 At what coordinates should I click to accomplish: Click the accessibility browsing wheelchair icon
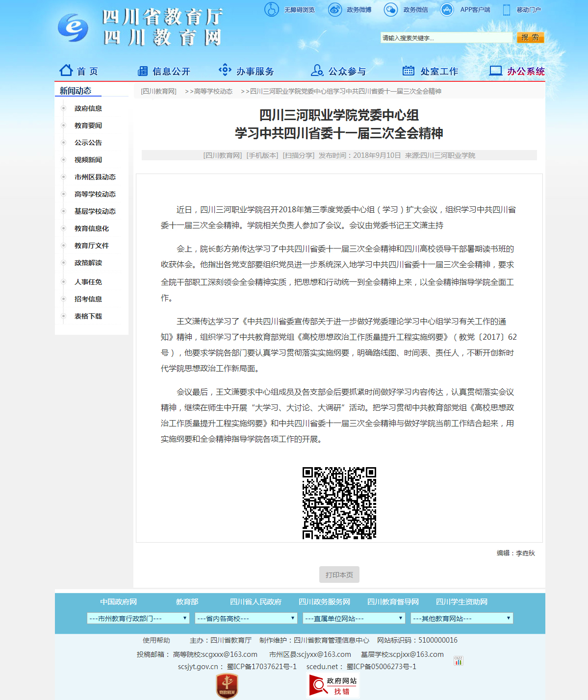click(x=271, y=9)
